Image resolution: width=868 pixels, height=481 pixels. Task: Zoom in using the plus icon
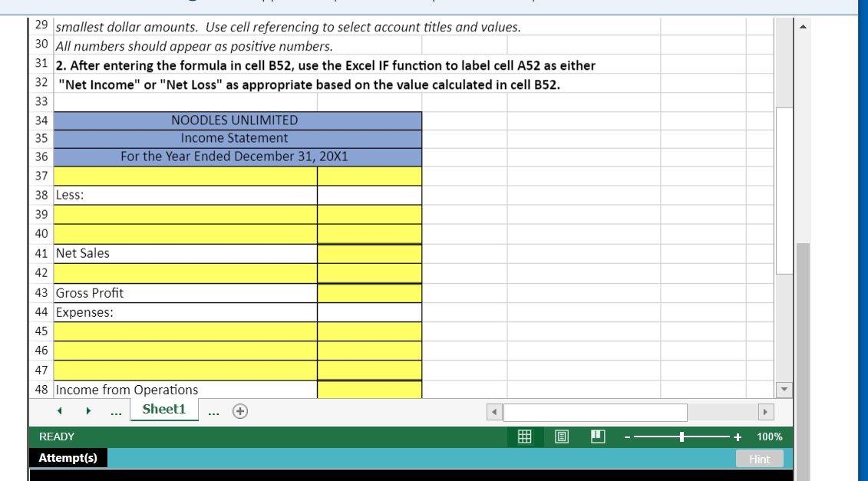738,437
